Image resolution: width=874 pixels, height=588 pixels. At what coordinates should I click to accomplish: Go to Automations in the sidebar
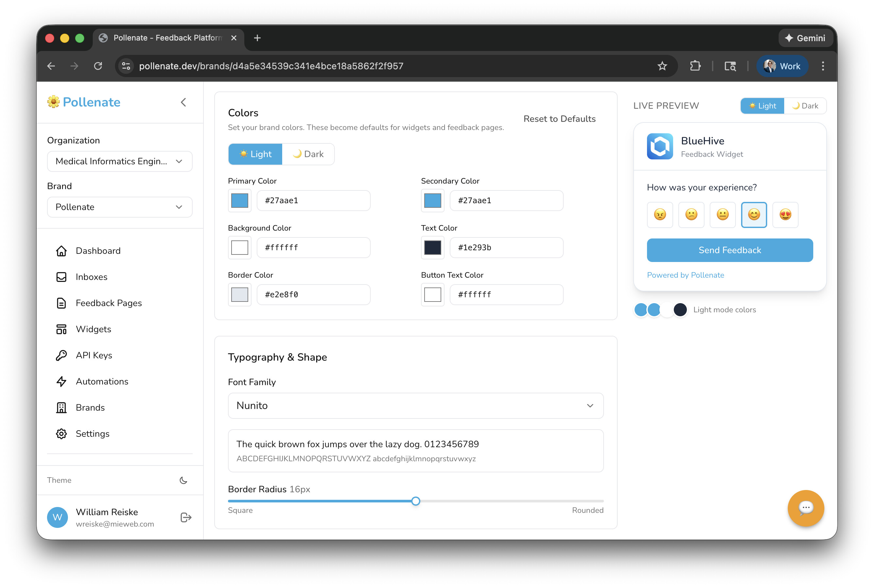tap(102, 381)
